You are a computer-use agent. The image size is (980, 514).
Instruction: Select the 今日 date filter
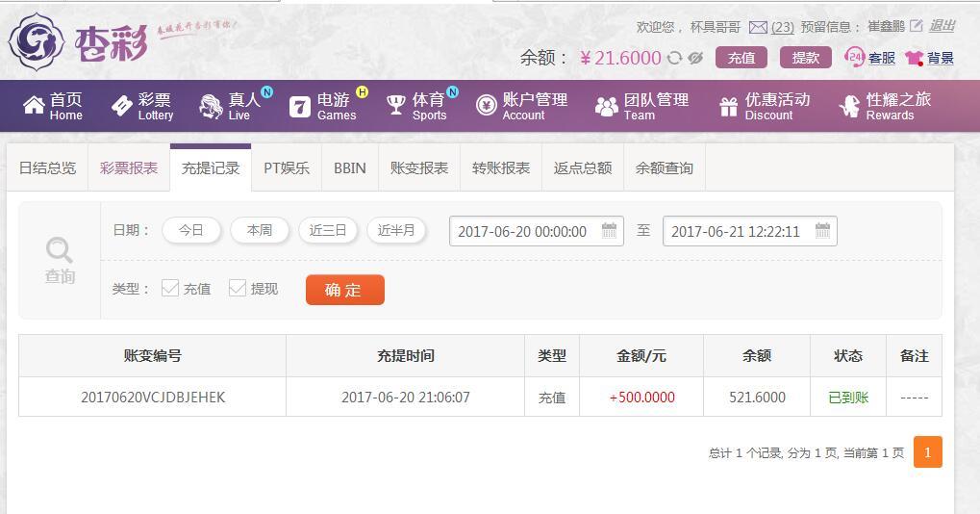[x=191, y=230]
